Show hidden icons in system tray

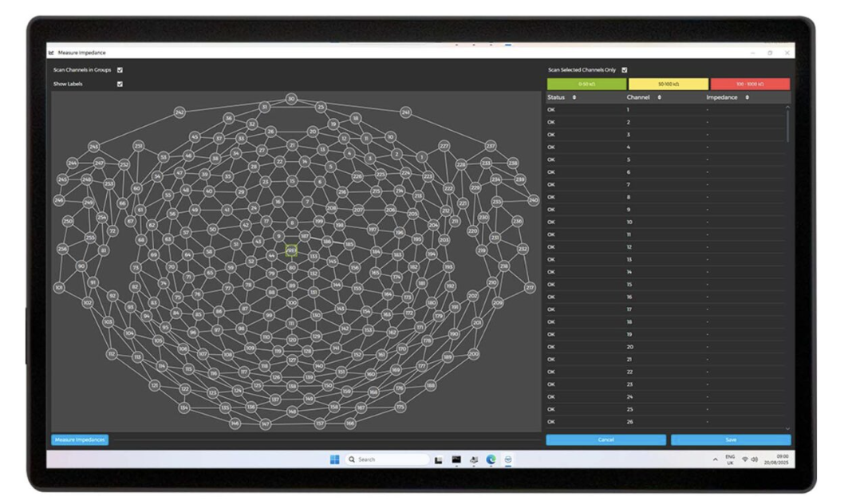click(716, 459)
